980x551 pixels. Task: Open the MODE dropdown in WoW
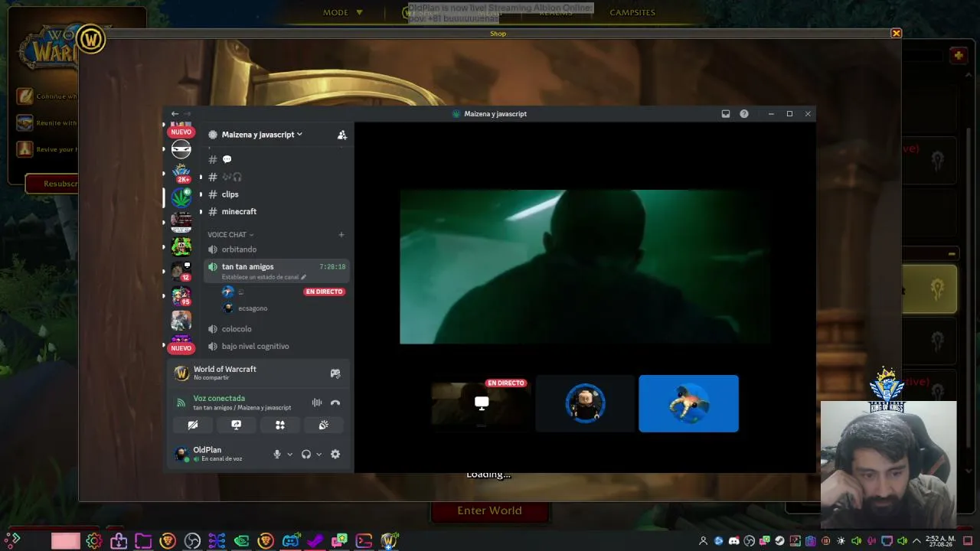[x=343, y=12]
